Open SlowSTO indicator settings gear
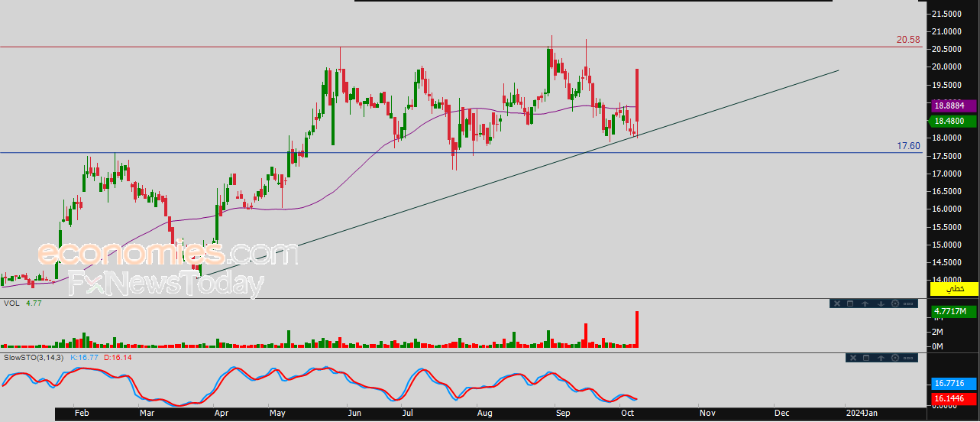Viewport: 980px width, 422px height. (895, 358)
